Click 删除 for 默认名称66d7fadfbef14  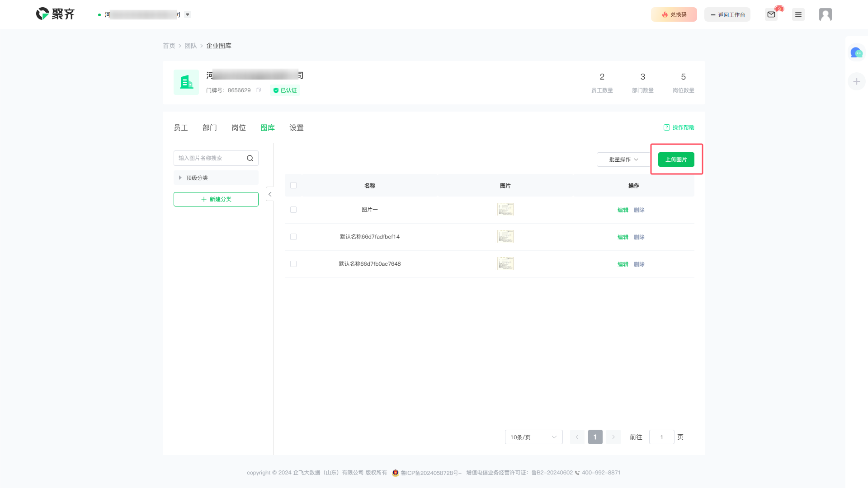[x=639, y=237]
